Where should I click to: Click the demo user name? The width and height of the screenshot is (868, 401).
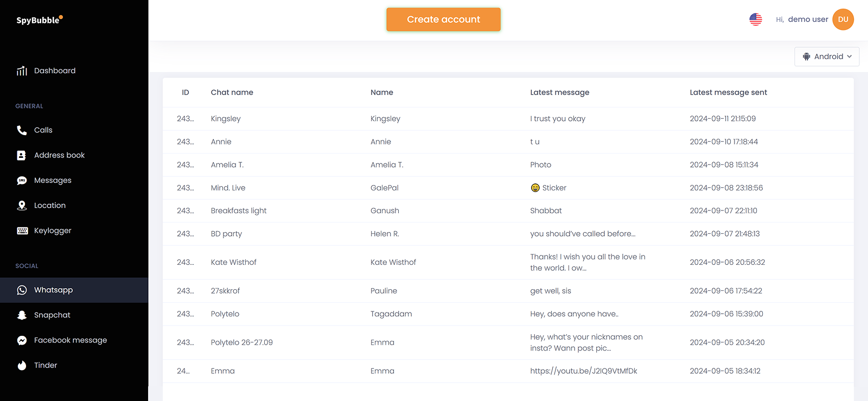808,20
